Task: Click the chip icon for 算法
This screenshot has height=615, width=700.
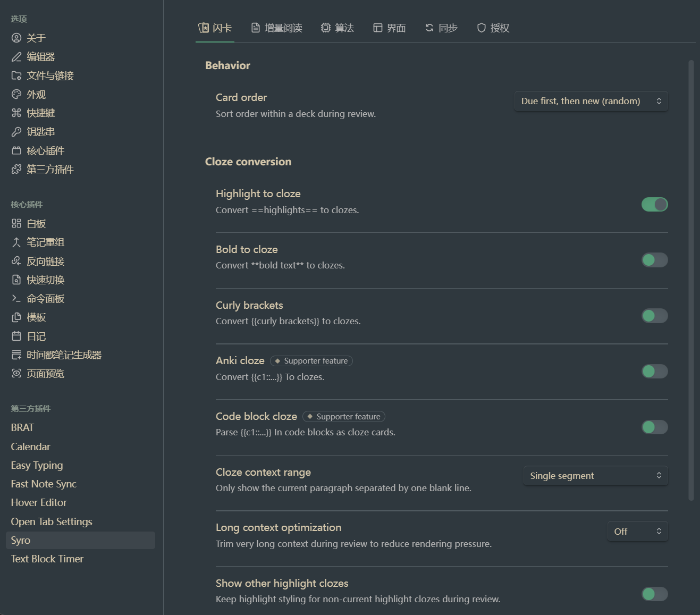Action: (326, 28)
